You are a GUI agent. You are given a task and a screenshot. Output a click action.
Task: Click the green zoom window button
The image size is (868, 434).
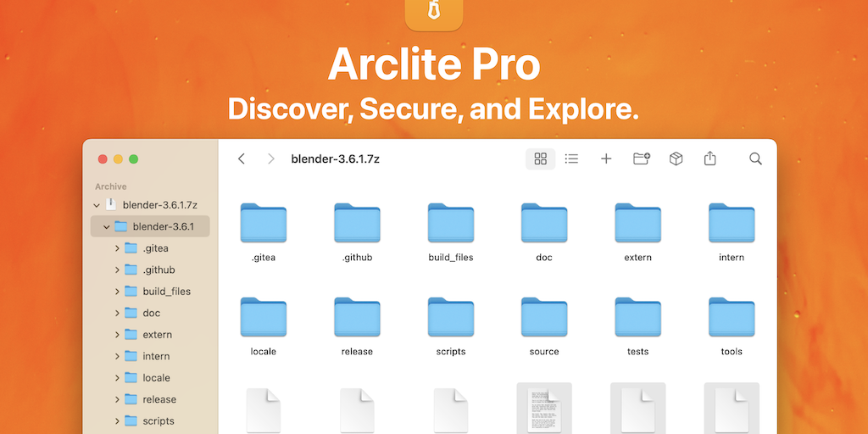133,159
